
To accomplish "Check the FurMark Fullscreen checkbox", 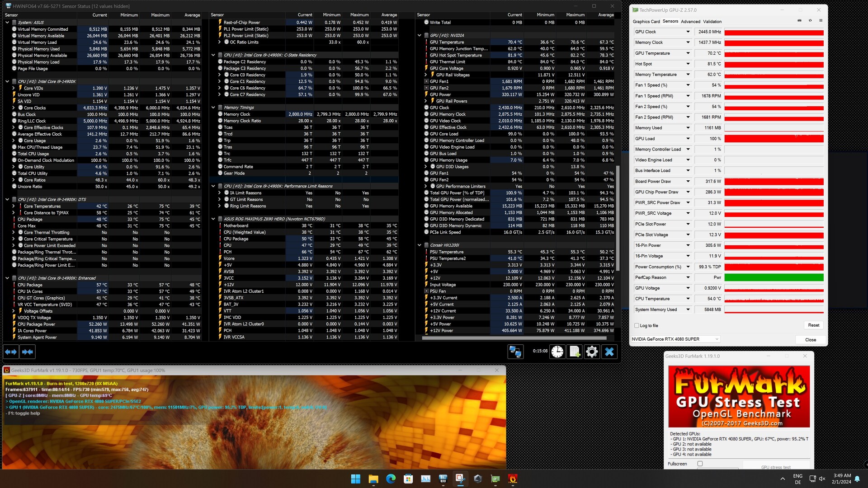I will (700, 464).
